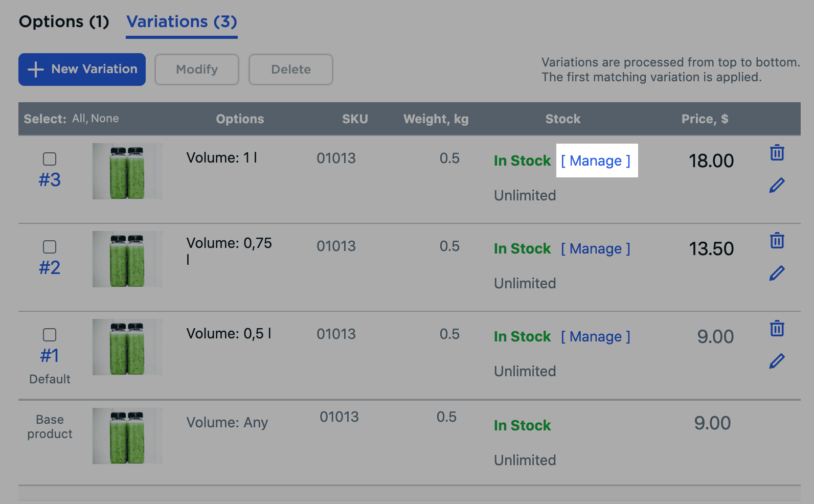Select variation #2 checkbox

point(50,247)
